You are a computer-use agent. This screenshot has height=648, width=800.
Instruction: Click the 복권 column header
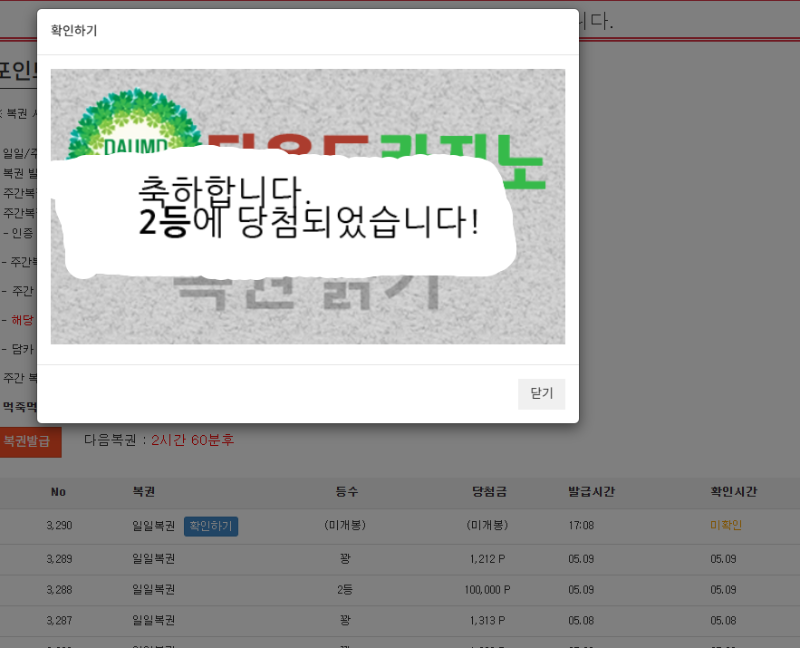143,492
